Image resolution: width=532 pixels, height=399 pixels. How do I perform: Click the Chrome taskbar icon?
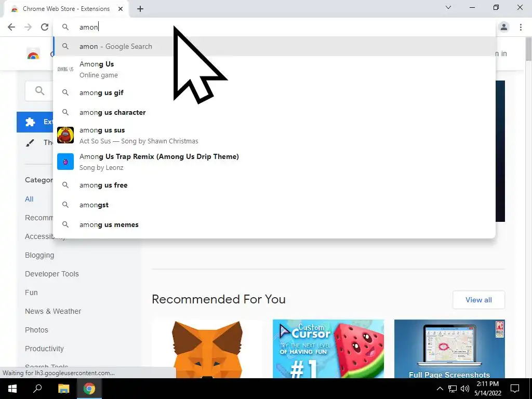pos(89,389)
